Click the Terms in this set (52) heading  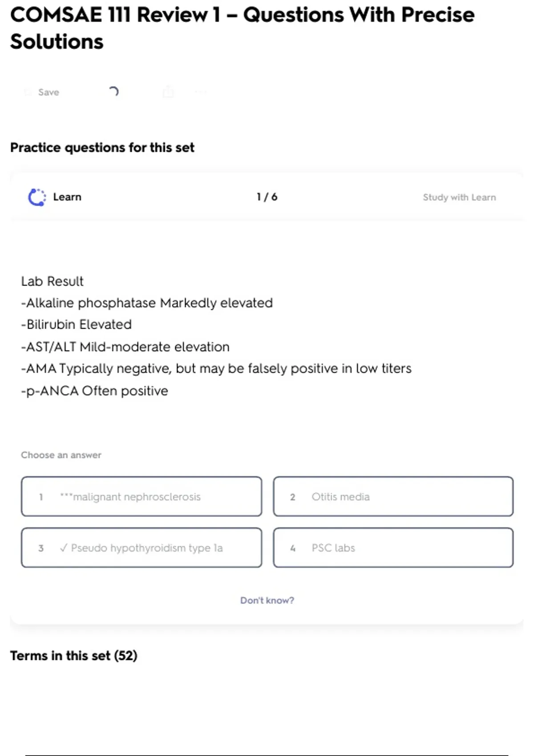coord(74,655)
